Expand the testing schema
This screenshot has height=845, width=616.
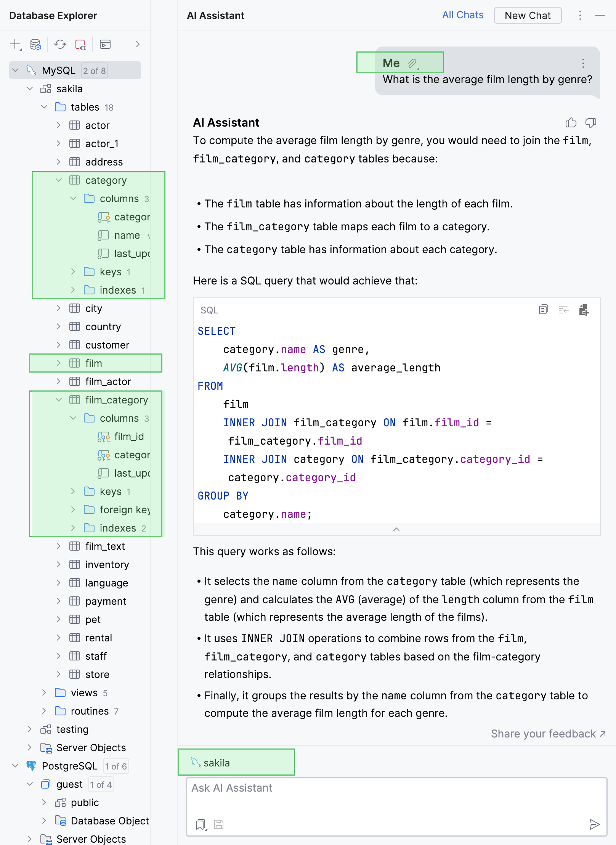(x=29, y=729)
